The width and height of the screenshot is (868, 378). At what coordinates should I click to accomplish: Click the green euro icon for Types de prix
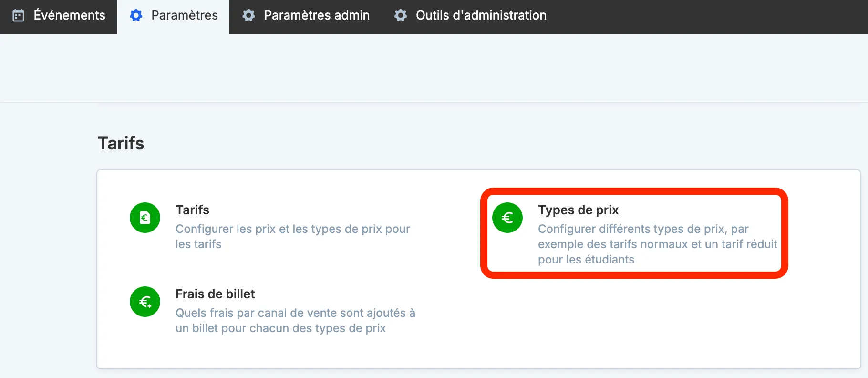coord(507,218)
